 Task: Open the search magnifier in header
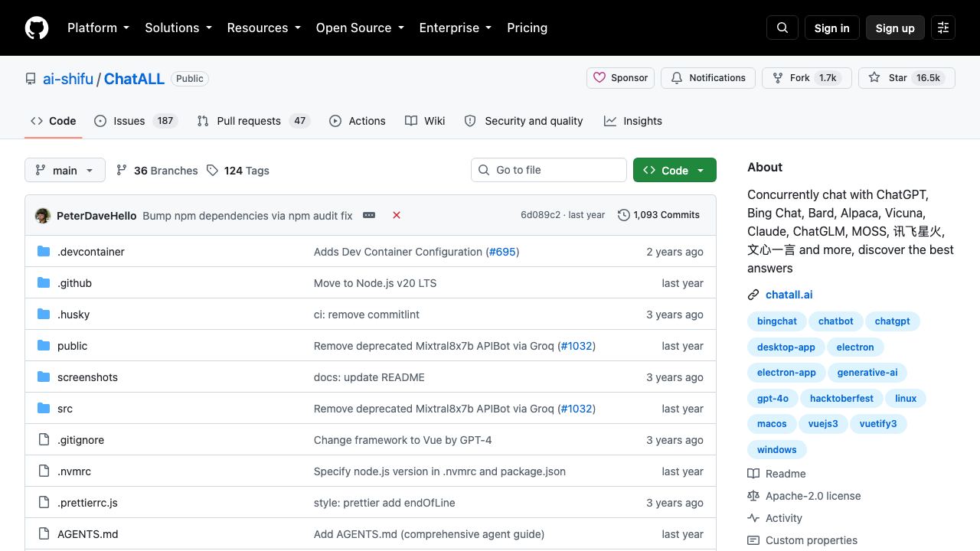tap(782, 28)
